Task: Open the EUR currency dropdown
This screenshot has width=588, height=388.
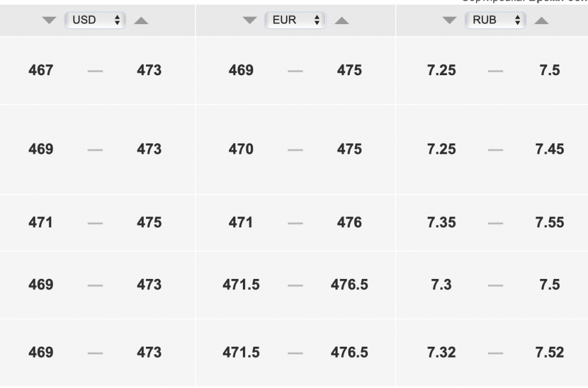Action: click(x=295, y=21)
